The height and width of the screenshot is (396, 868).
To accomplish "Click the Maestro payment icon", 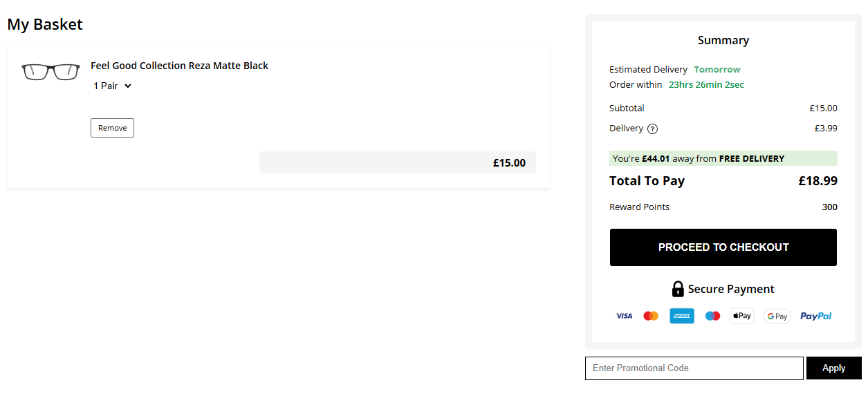I will [712, 316].
